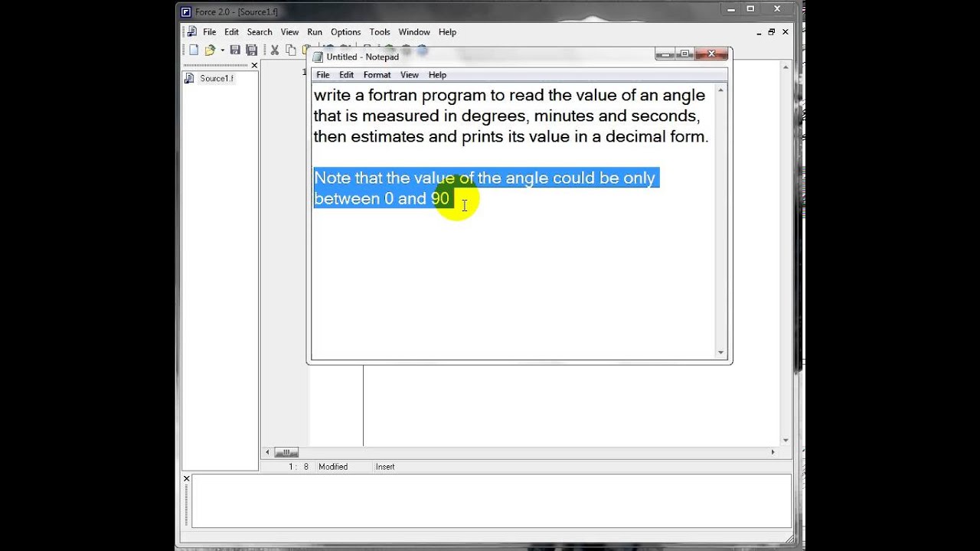This screenshot has width=980, height=551.
Task: Click the Notepad icon in its title bar
Action: [318, 57]
